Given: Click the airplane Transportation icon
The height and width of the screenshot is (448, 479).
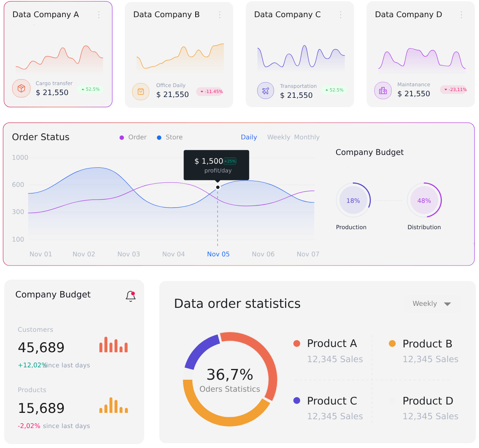Looking at the screenshot, I should pyautogui.click(x=265, y=91).
